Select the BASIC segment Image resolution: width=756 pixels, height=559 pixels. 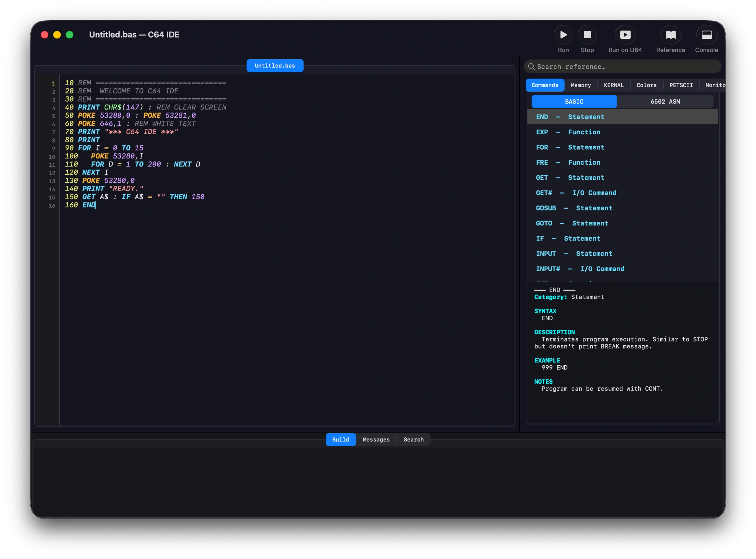click(x=574, y=102)
